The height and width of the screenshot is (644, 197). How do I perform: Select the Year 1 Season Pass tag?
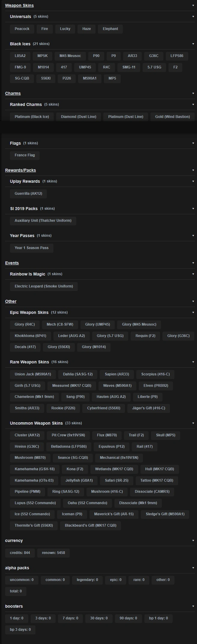32,248
